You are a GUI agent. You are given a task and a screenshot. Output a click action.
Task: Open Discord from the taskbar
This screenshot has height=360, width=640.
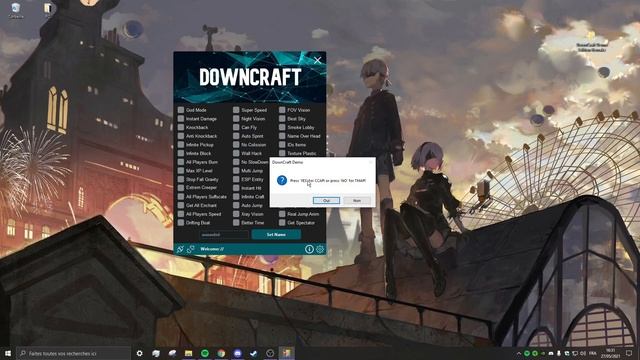coord(238,353)
